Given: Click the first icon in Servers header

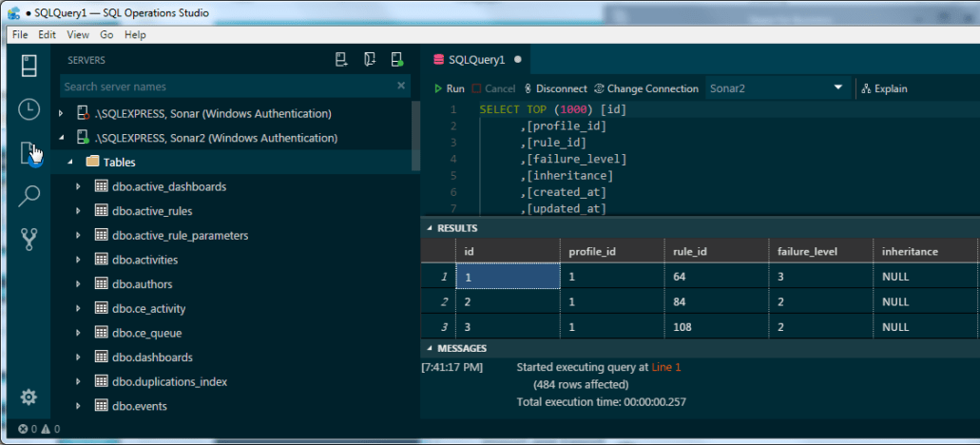Looking at the screenshot, I should tap(341, 60).
